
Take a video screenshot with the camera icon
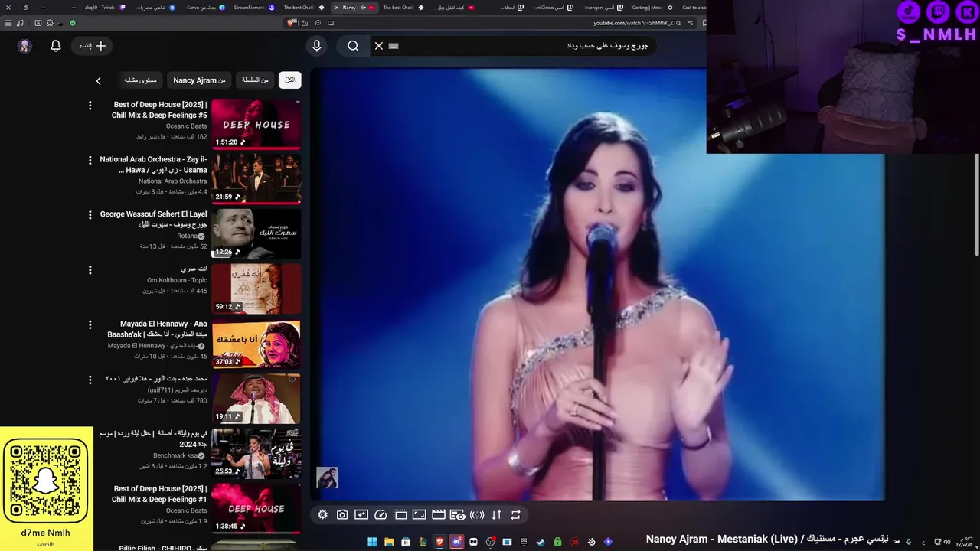(342, 515)
